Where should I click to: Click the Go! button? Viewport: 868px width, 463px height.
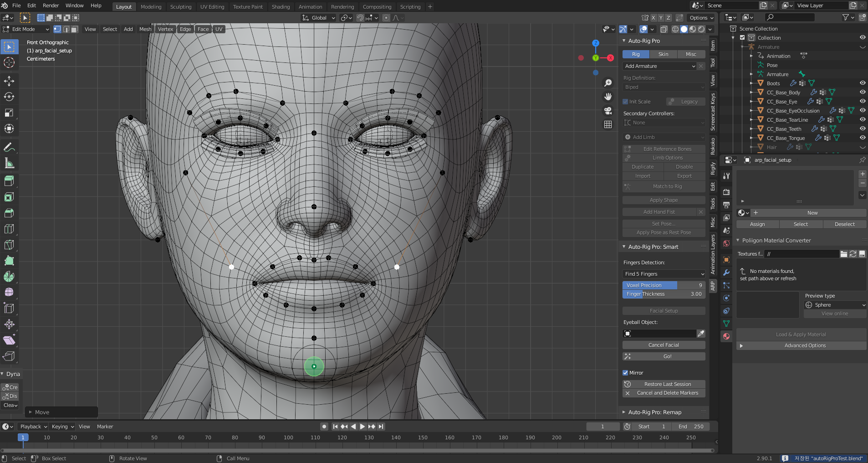tap(664, 356)
